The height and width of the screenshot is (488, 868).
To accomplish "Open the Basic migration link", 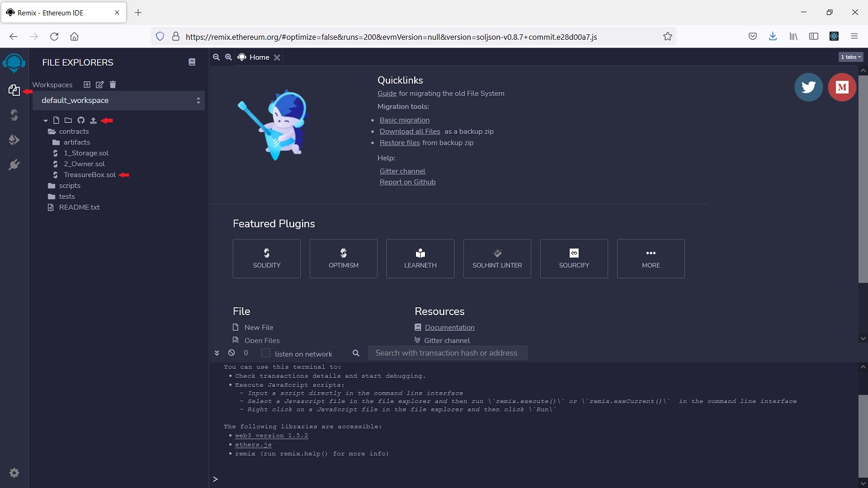I will tap(404, 120).
